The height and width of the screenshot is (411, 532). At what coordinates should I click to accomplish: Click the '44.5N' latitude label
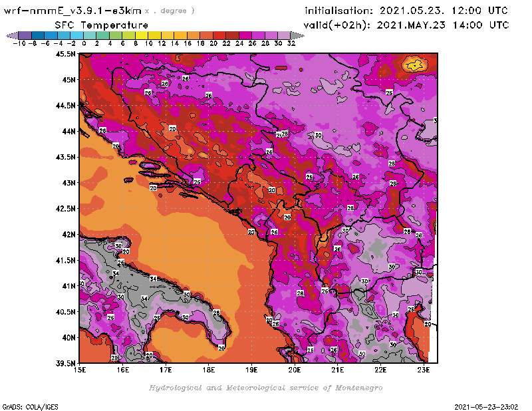(x=66, y=106)
